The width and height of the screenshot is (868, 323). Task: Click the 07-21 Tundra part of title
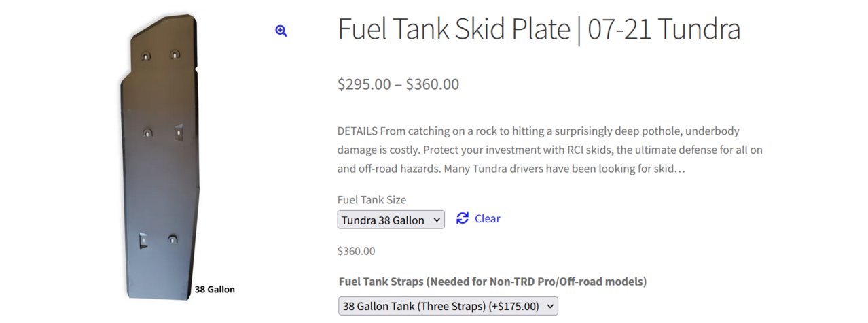[664, 30]
